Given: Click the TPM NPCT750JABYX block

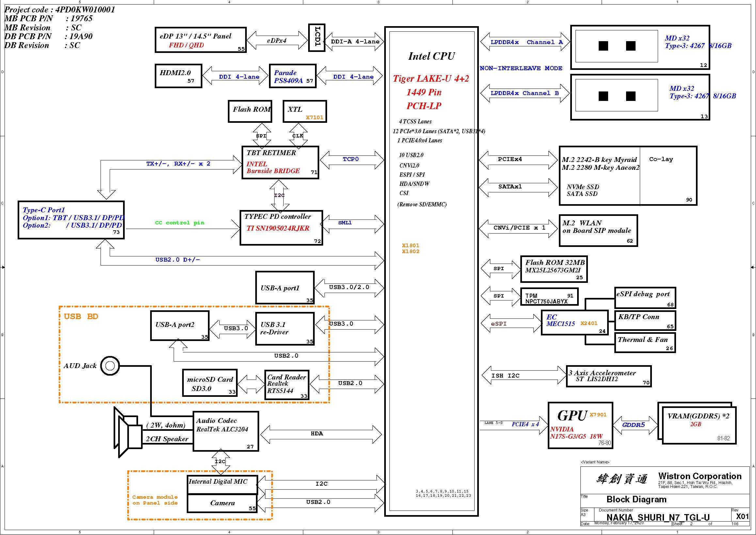Looking at the screenshot, I should (x=549, y=297).
